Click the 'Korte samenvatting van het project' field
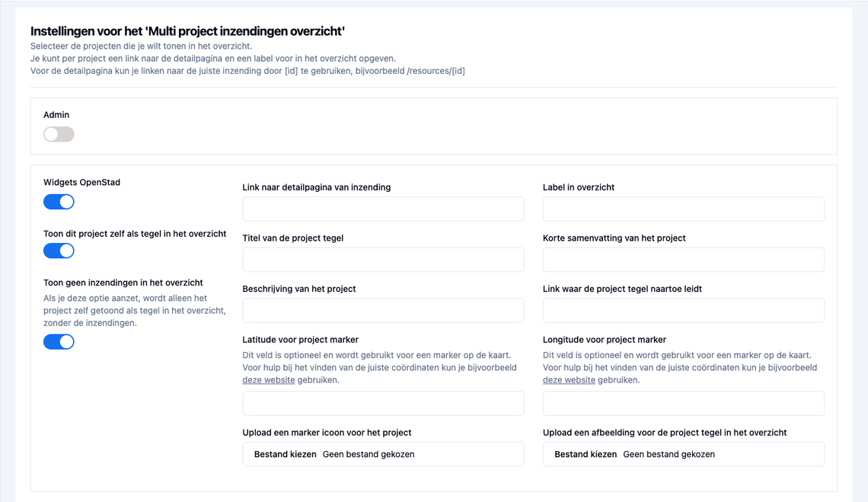This screenshot has height=502, width=868. click(x=683, y=260)
